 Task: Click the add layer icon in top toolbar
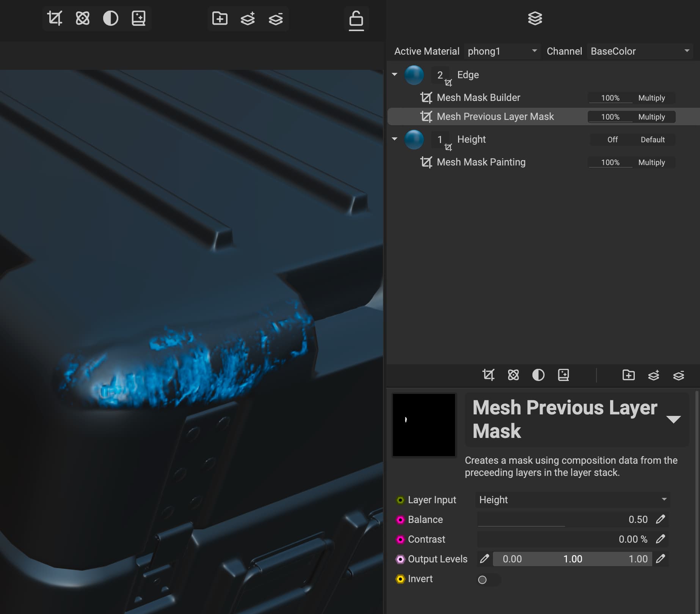(x=248, y=18)
